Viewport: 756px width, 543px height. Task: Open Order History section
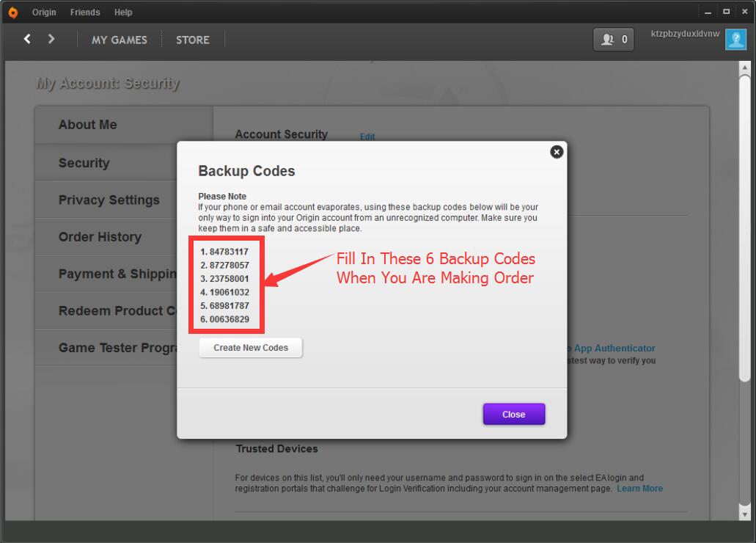[100, 237]
